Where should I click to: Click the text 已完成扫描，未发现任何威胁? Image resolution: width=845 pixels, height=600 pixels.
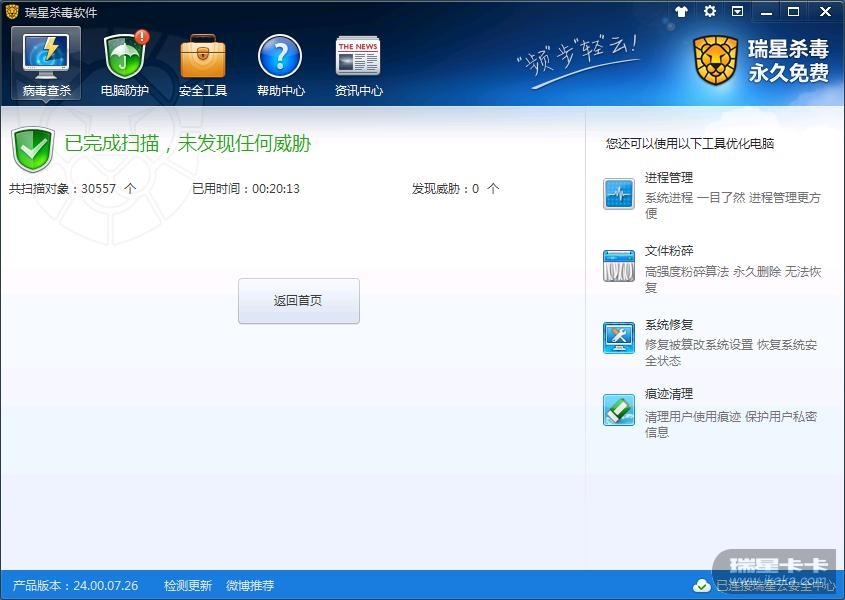pyautogui.click(x=188, y=143)
